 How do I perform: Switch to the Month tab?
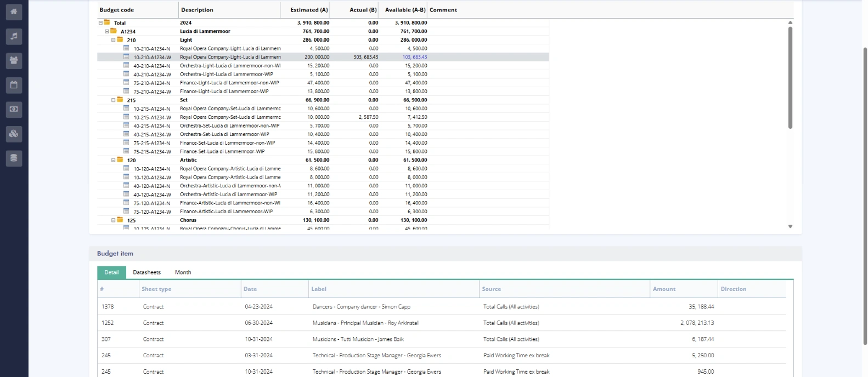(x=183, y=272)
